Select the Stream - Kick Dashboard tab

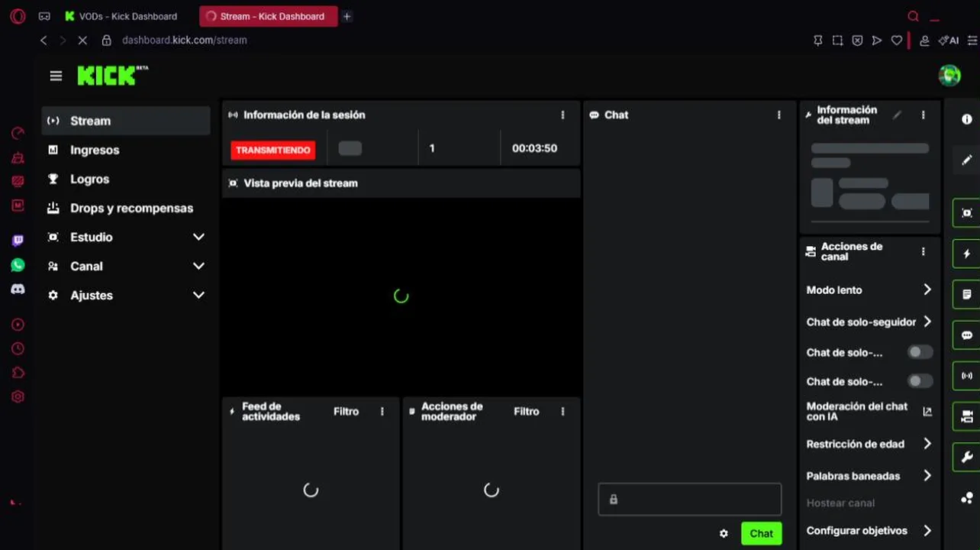point(268,16)
